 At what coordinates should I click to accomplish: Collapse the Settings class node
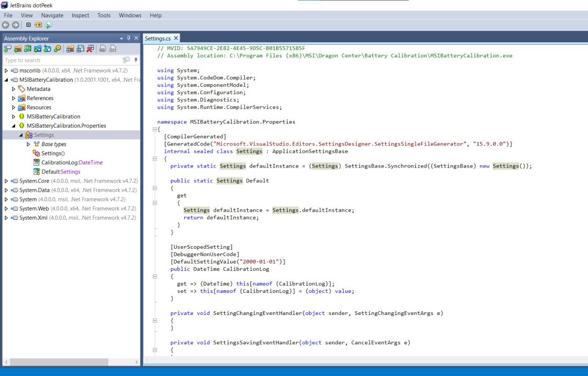click(x=21, y=135)
